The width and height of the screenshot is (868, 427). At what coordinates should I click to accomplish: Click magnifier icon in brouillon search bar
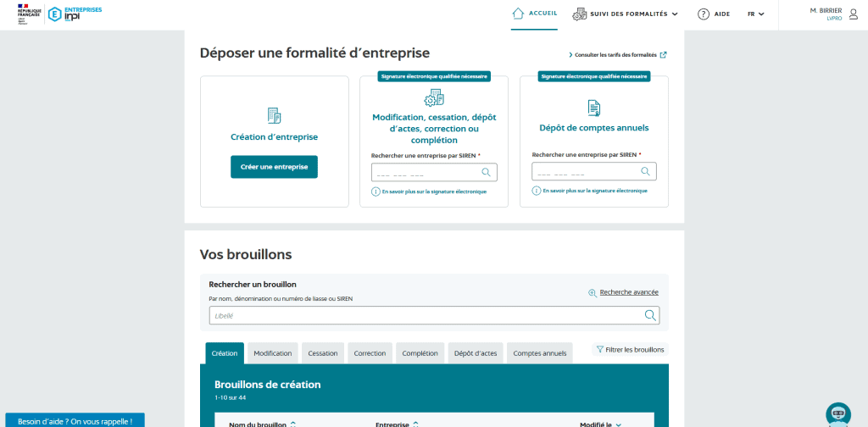click(650, 315)
